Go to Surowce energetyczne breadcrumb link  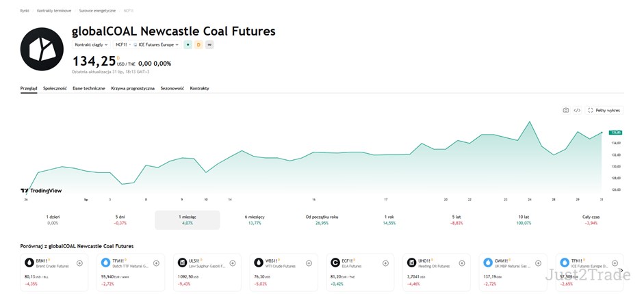pyautogui.click(x=97, y=11)
